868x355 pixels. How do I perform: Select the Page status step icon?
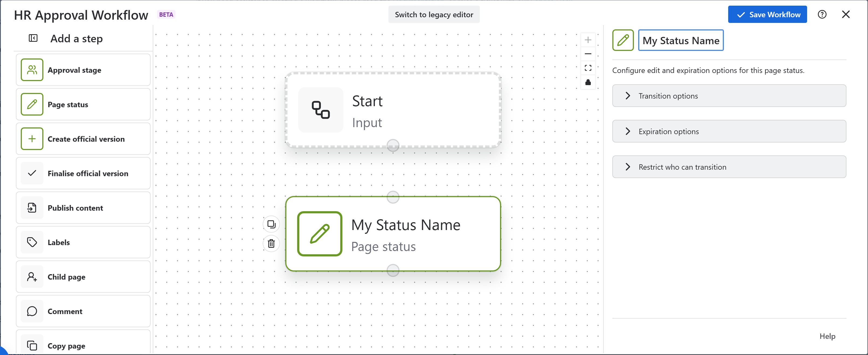(x=32, y=104)
